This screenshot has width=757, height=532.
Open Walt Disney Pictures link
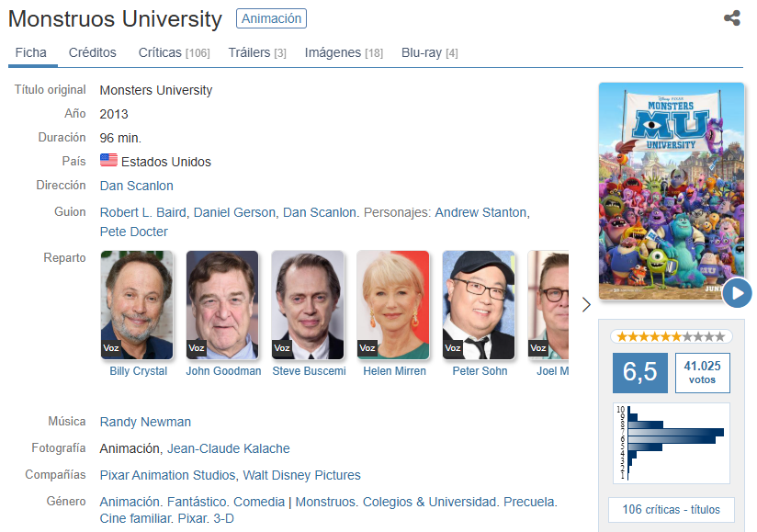tap(301, 475)
